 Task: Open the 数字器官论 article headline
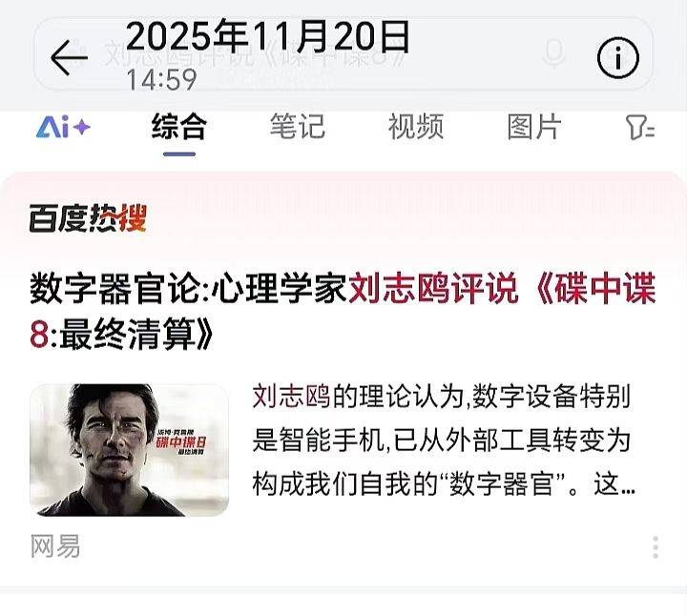[343, 311]
